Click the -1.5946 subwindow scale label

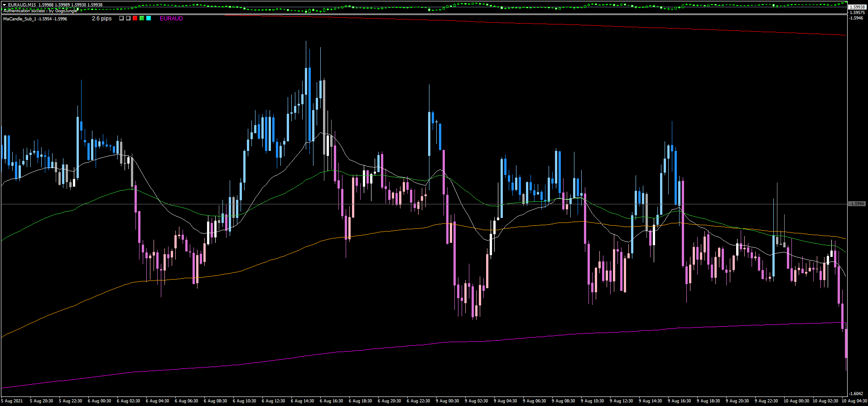[857, 19]
